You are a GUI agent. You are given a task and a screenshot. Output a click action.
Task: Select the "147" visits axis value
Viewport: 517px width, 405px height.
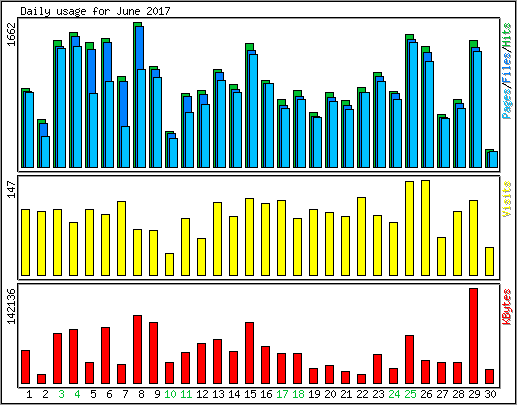(11, 189)
